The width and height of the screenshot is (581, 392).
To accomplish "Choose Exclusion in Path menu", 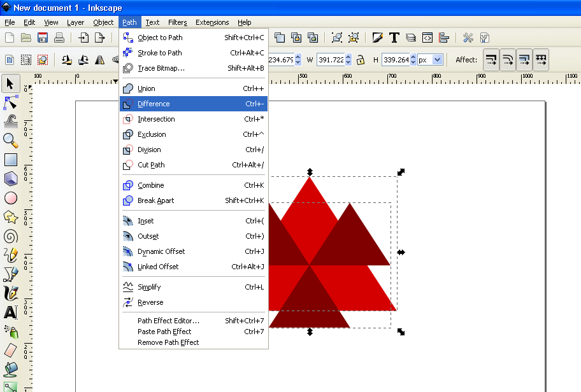I will [194, 134].
